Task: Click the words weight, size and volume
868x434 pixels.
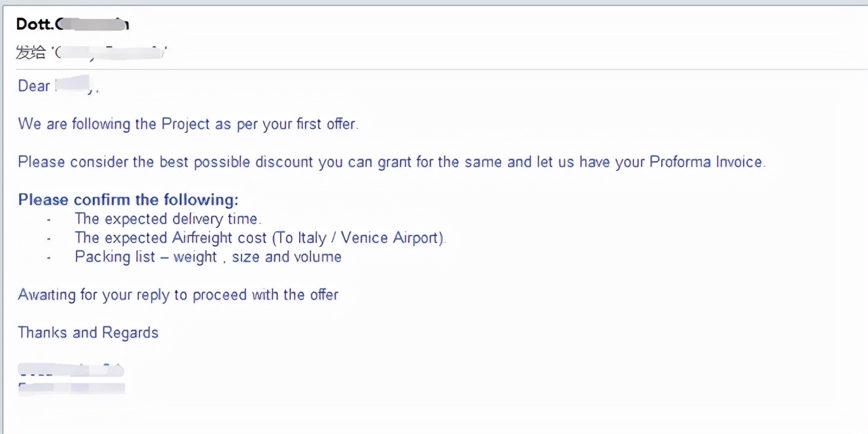Action: [x=257, y=257]
